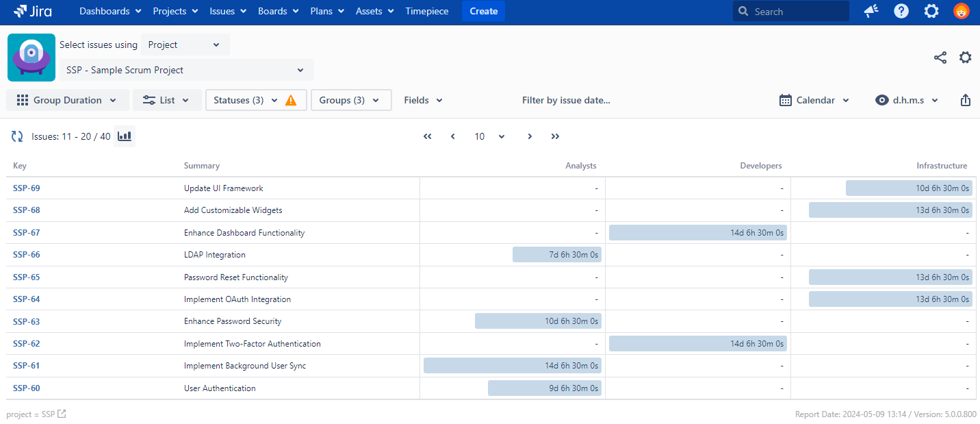Viewport: 980px width, 424px height.
Task: Open the Timepiece menu item
Action: (428, 11)
